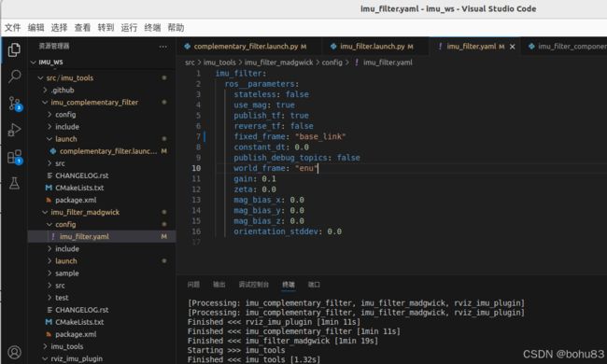Switch to the 端口 (Ports) panel tab
The image size is (607, 364).
coord(314,285)
